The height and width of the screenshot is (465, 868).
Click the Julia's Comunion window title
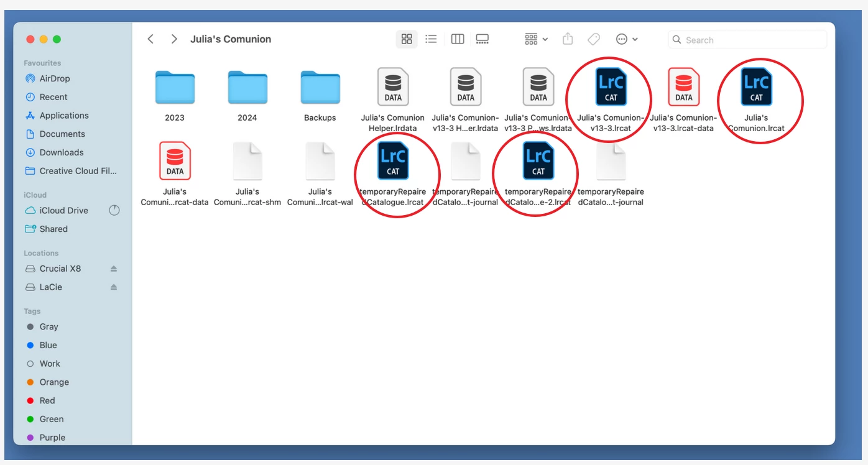coord(231,39)
